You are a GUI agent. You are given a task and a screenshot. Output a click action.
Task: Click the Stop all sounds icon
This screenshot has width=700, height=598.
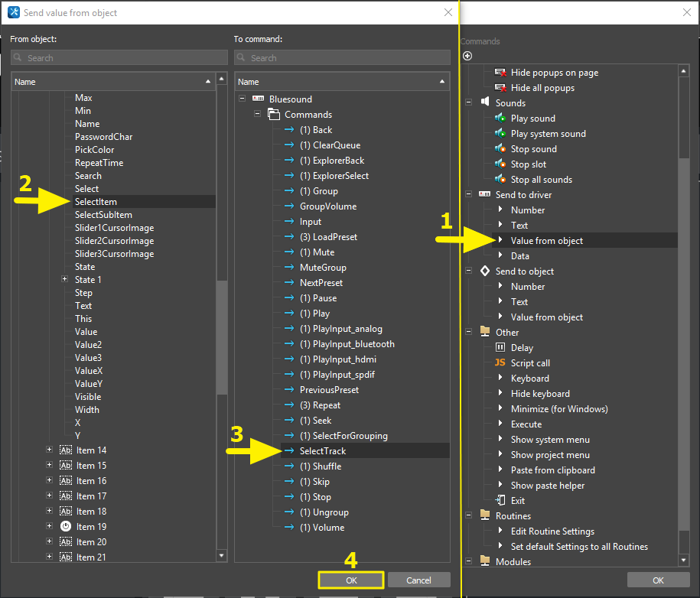click(x=500, y=180)
